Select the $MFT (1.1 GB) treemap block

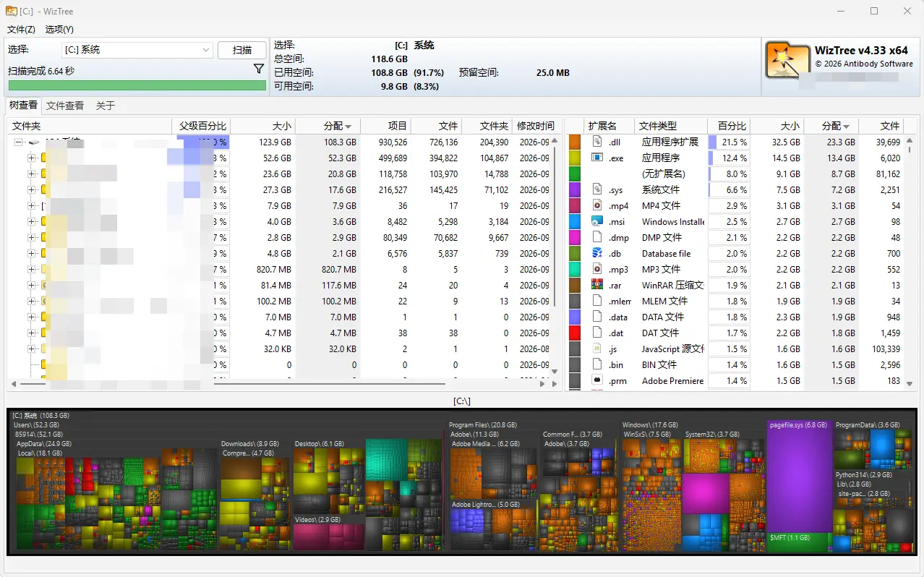[x=799, y=543]
